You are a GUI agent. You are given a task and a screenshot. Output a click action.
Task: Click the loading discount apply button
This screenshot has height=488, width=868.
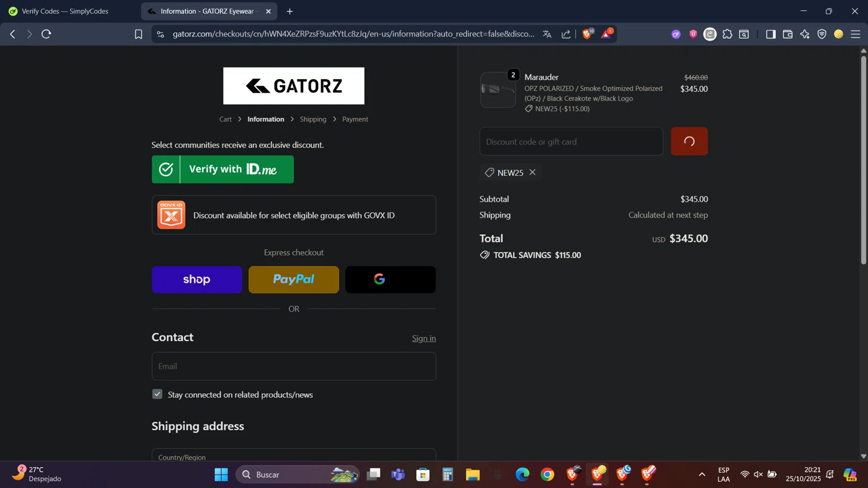pyautogui.click(x=689, y=142)
